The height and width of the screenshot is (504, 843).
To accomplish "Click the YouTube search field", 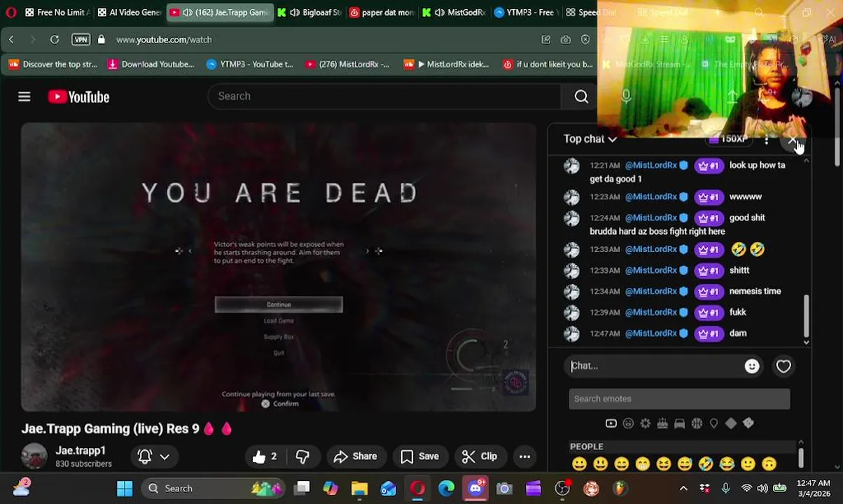I will 384,97.
